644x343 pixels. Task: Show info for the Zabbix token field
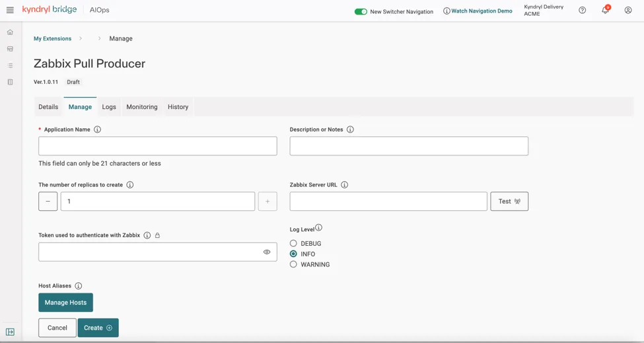click(147, 235)
